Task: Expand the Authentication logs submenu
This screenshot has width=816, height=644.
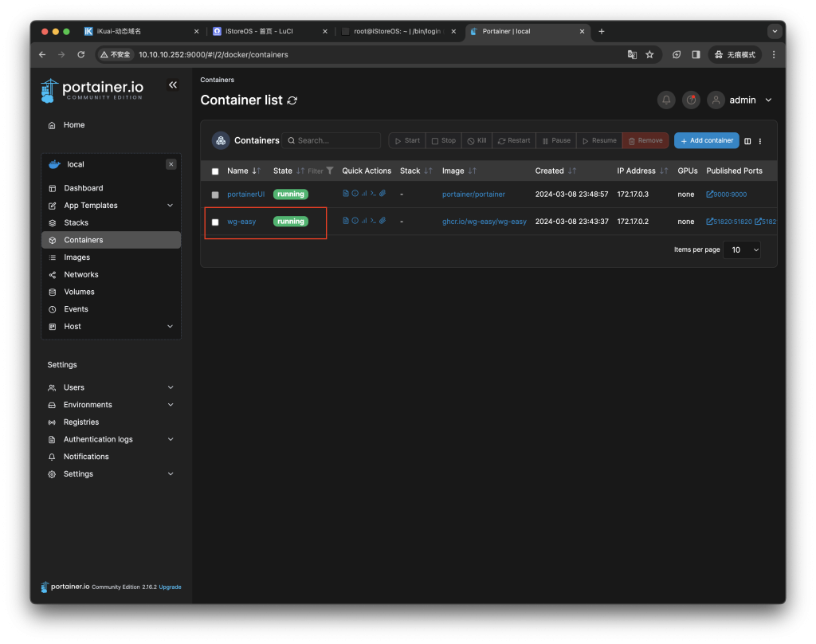Action: [171, 439]
